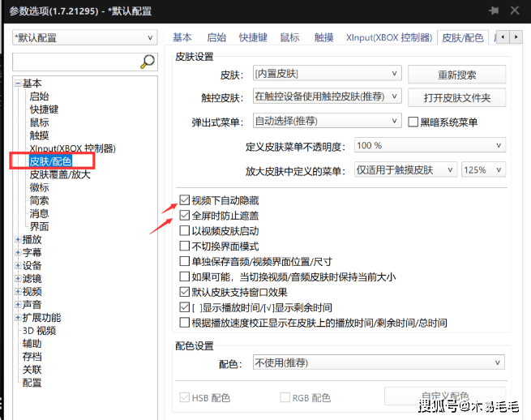This screenshot has height=420, width=531.
Task: Switch to the XInput(XBOX 控制器) tab
Action: (389, 37)
